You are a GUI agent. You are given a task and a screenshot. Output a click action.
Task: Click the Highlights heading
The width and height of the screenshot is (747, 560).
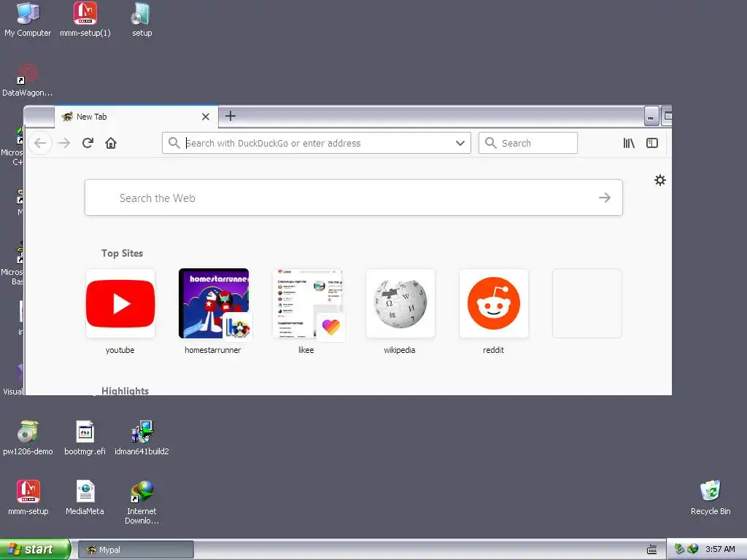125,391
